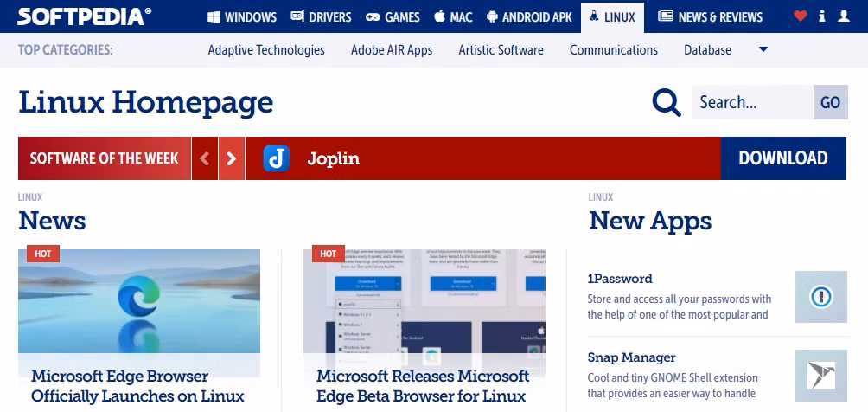The height and width of the screenshot is (412, 868).
Task: Open 'Microsoft Edge Browser Officially Launches on Linux'
Action: coord(137,387)
